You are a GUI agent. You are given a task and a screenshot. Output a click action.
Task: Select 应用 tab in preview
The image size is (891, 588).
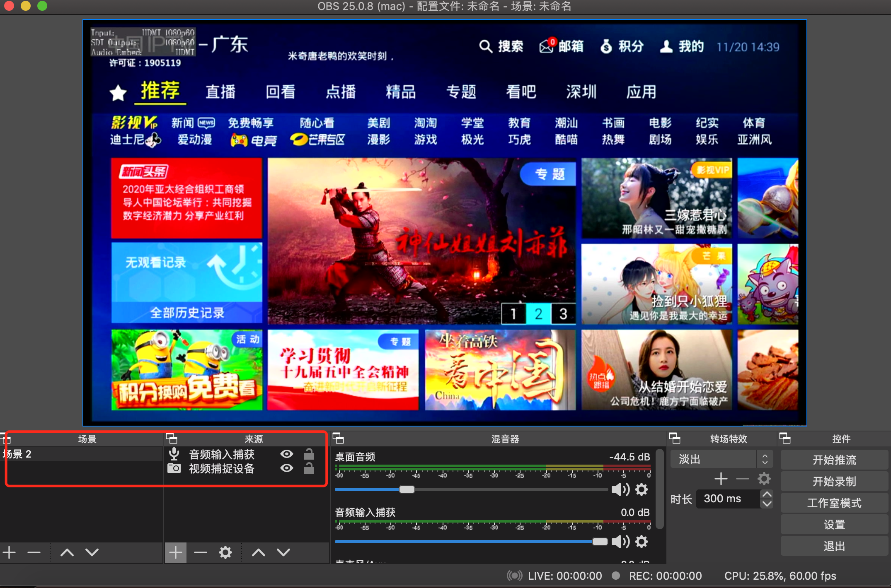coord(641,92)
